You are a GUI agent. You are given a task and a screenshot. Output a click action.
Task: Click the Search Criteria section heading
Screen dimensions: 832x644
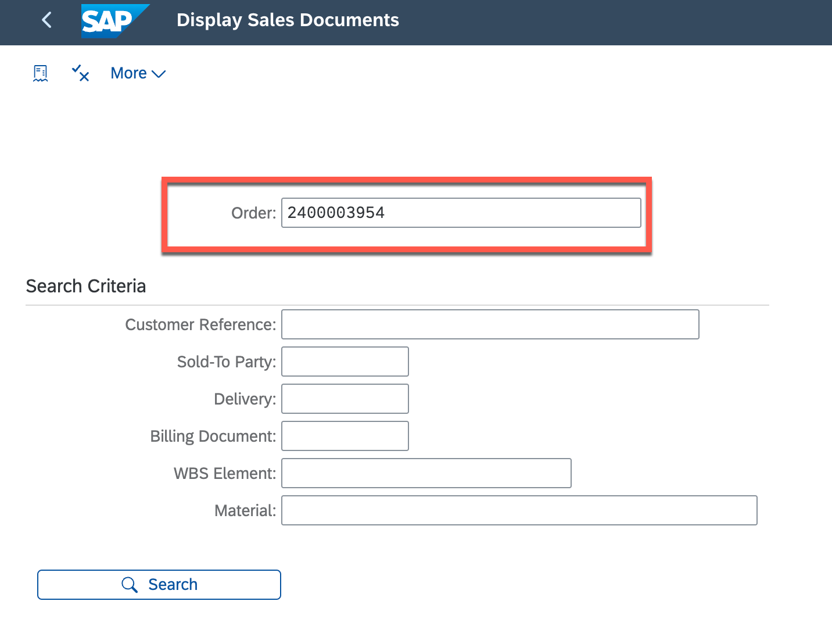86,286
